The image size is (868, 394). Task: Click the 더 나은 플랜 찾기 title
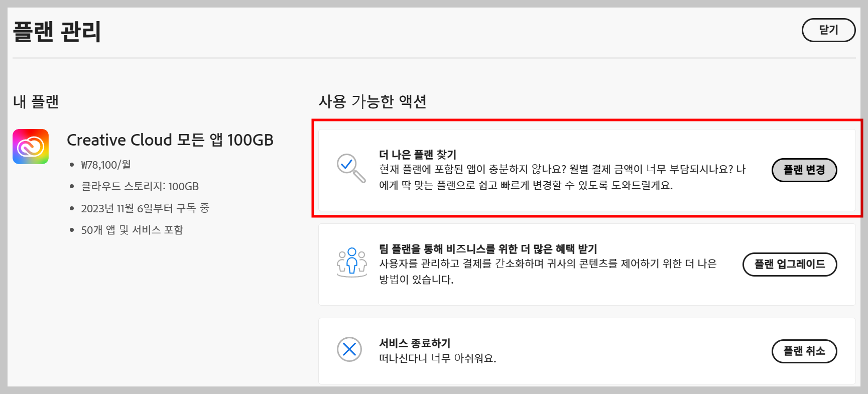(x=418, y=155)
